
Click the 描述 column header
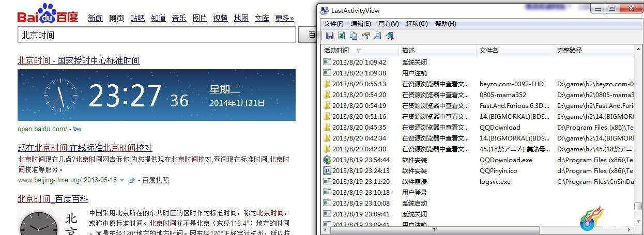437,51
